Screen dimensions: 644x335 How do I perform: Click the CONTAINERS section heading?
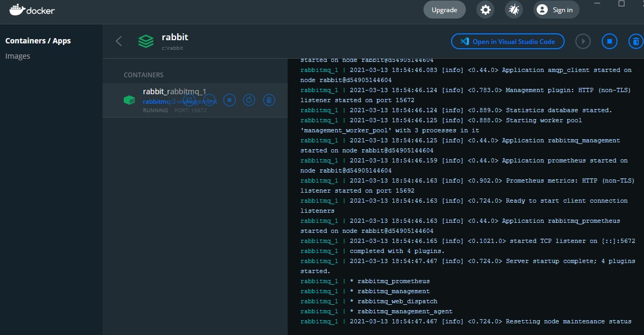[144, 75]
